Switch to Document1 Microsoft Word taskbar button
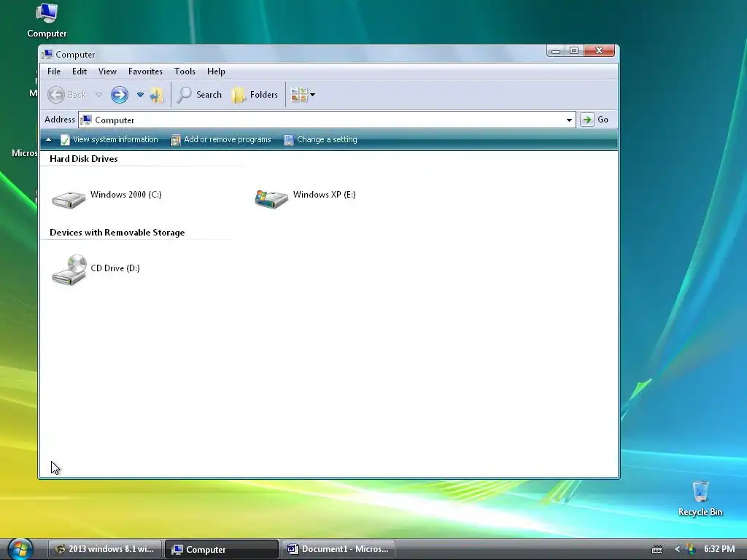This screenshot has width=747, height=560. click(x=338, y=549)
